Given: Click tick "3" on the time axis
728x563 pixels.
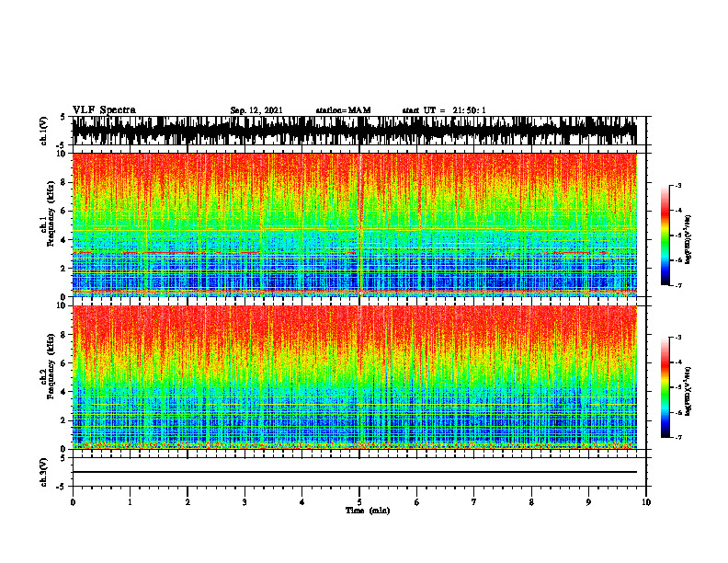Looking at the screenshot, I should pos(245,502).
